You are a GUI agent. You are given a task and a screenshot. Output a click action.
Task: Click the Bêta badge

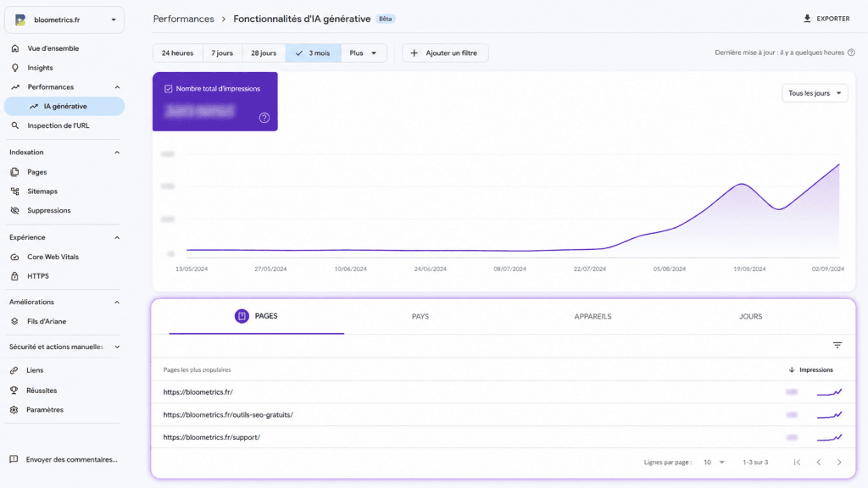(x=386, y=19)
